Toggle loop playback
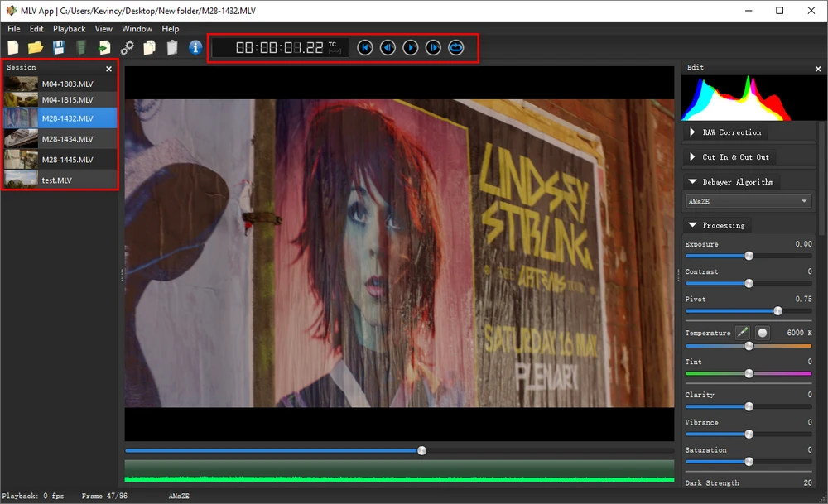 tap(455, 47)
